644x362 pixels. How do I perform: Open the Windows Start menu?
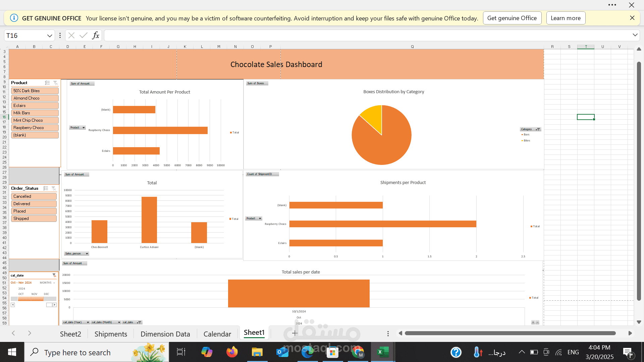[12, 352]
